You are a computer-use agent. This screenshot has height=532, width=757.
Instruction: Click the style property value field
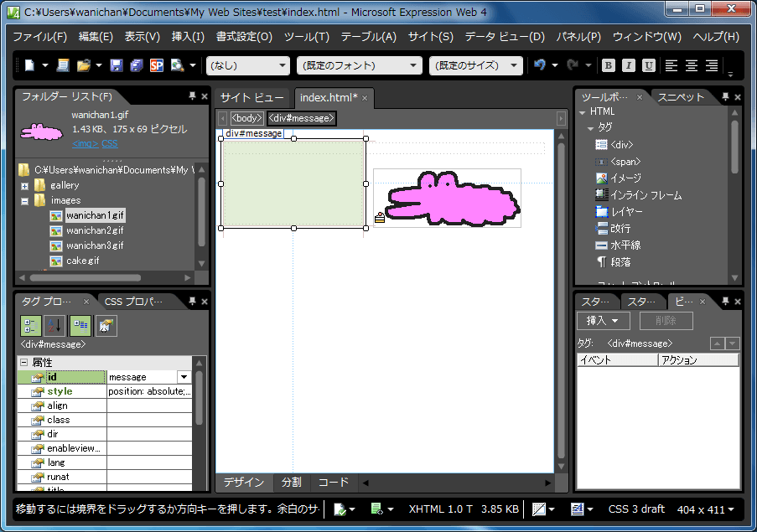tap(149, 391)
